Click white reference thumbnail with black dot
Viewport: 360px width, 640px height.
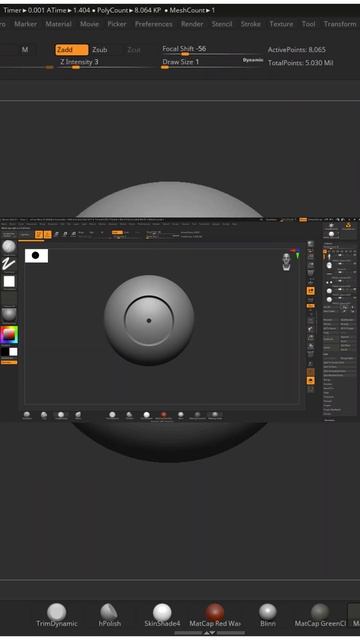[x=36, y=256]
